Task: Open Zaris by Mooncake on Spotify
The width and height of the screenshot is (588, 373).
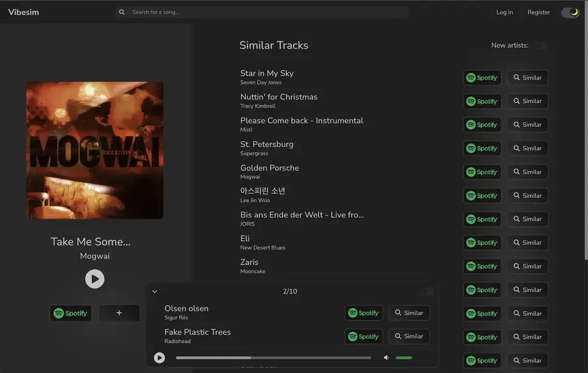Action: pyautogui.click(x=482, y=267)
